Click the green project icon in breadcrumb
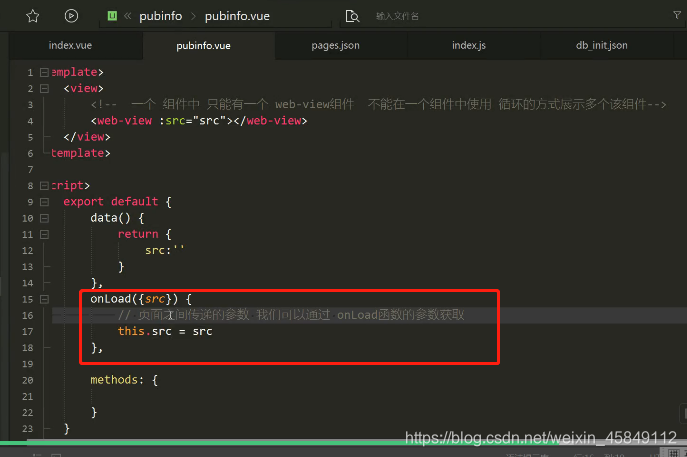The image size is (687, 457). pos(112,16)
